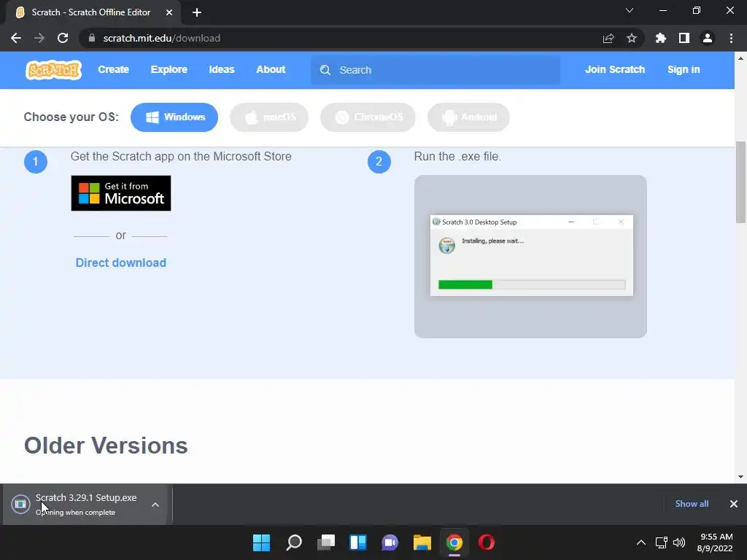Click the Scratch 3.29.1 Setup.exe filename
The width and height of the screenshot is (747, 560).
pos(86,497)
